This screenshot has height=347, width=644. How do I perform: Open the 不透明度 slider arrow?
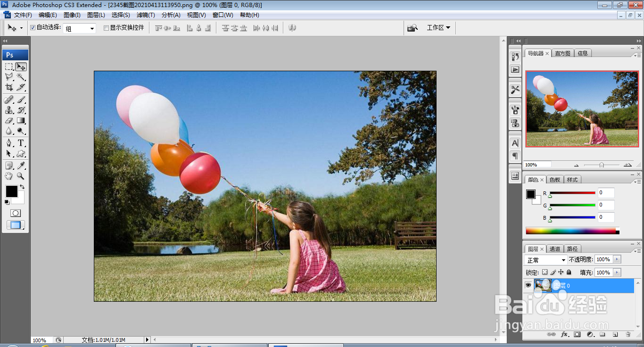(617, 259)
